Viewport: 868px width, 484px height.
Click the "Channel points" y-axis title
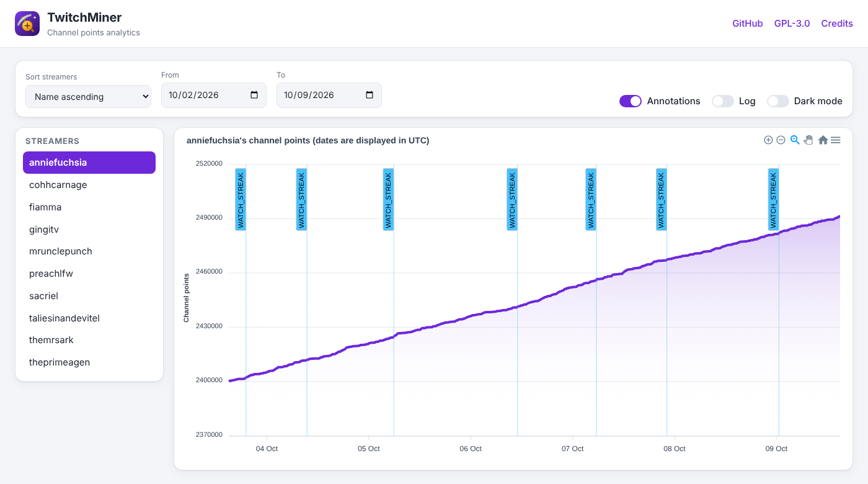point(186,297)
